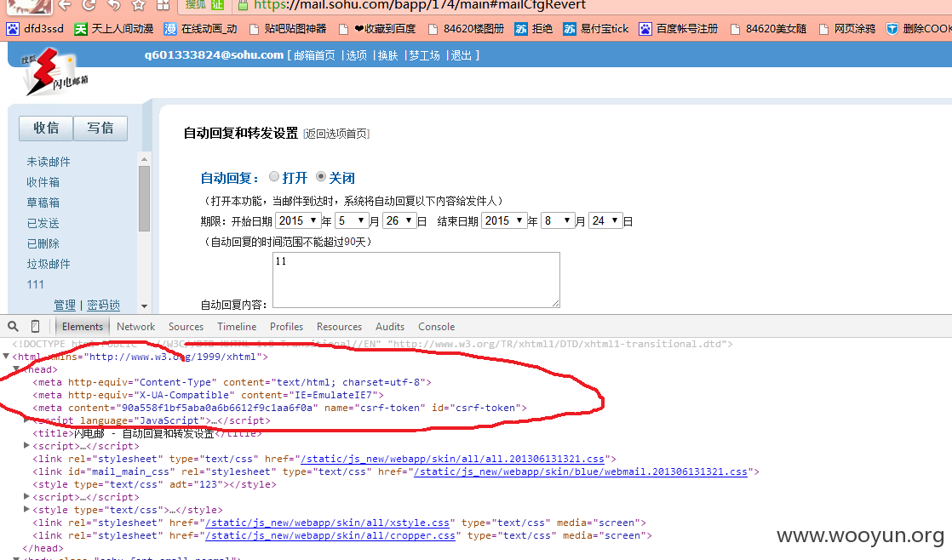The width and height of the screenshot is (952, 560).
Task: Select the csrf-token meta tag line
Action: (x=279, y=408)
